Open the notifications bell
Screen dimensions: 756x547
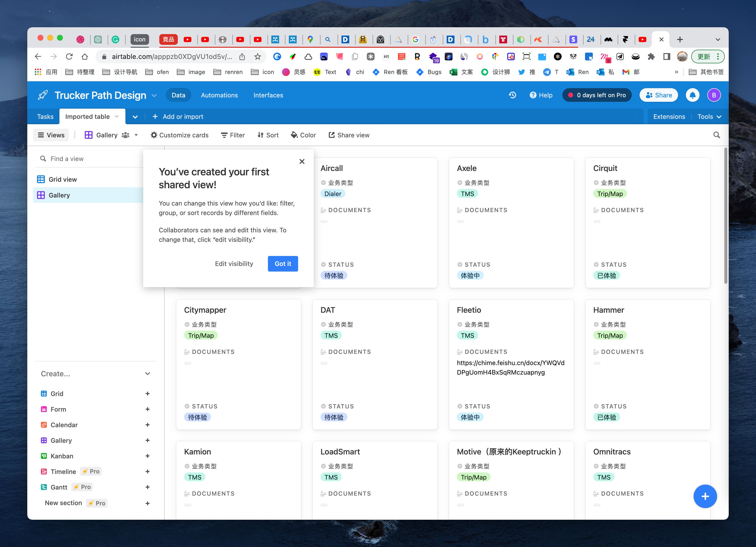[692, 95]
